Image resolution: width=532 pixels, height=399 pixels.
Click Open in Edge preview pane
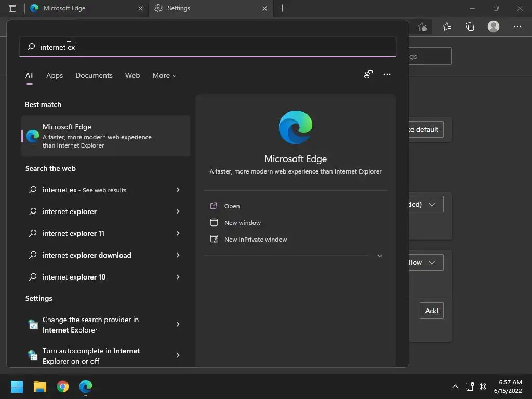[232, 206]
